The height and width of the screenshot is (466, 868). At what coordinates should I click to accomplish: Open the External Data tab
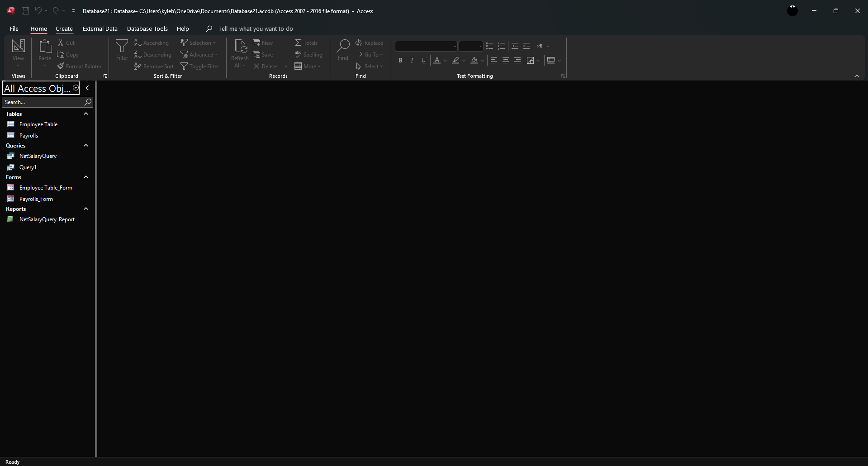click(x=100, y=29)
